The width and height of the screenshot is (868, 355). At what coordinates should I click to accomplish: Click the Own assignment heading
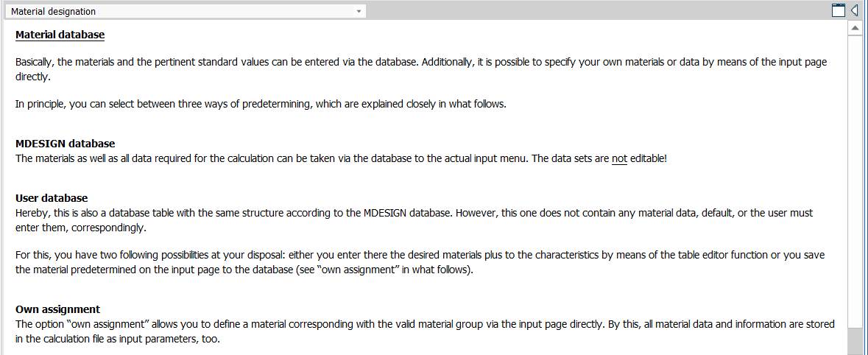tap(57, 309)
